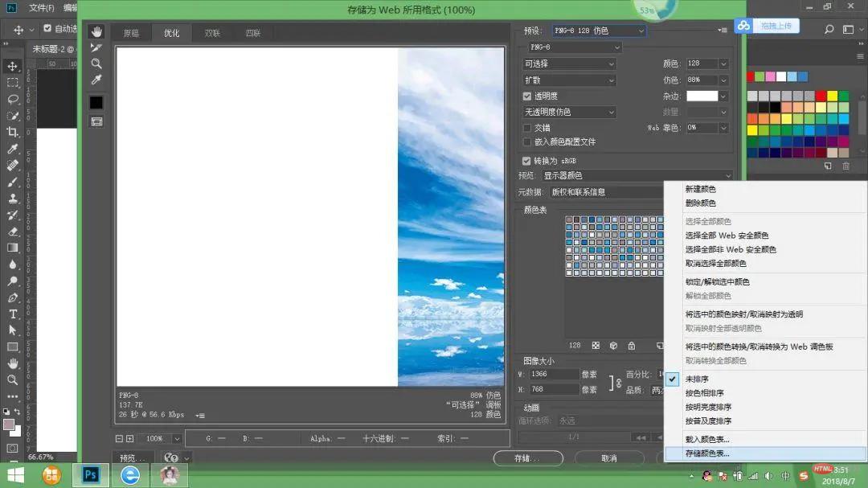Click the 取消 button
Viewport: 868px width, 488px height.
pyautogui.click(x=609, y=458)
